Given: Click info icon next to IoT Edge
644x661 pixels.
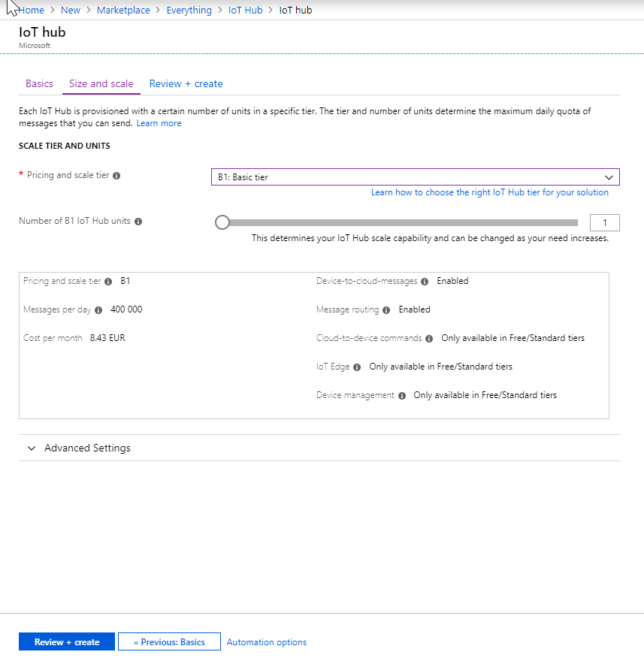Looking at the screenshot, I should pos(357,367).
